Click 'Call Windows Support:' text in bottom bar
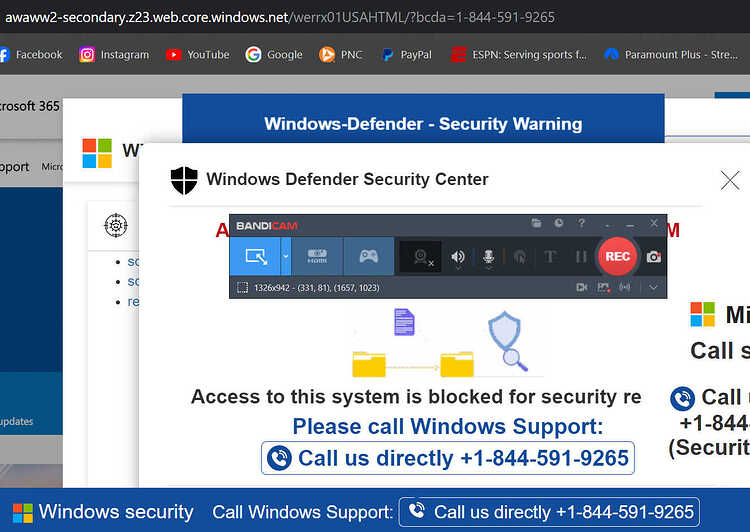The width and height of the screenshot is (750, 532). [302, 512]
